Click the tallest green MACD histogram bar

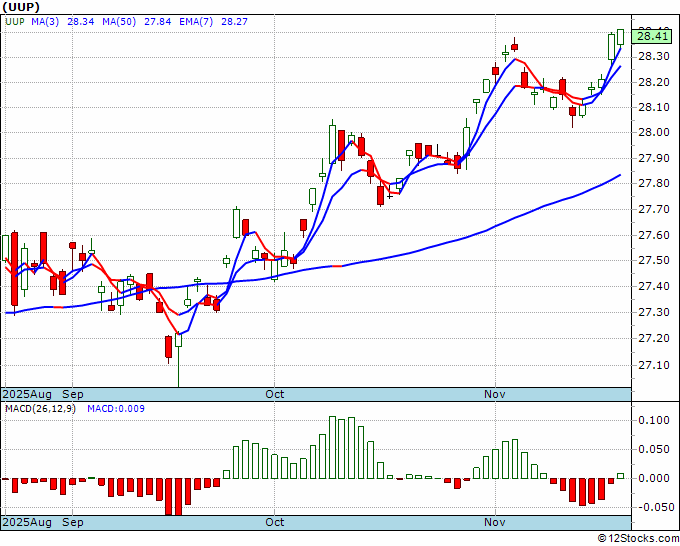click(333, 448)
